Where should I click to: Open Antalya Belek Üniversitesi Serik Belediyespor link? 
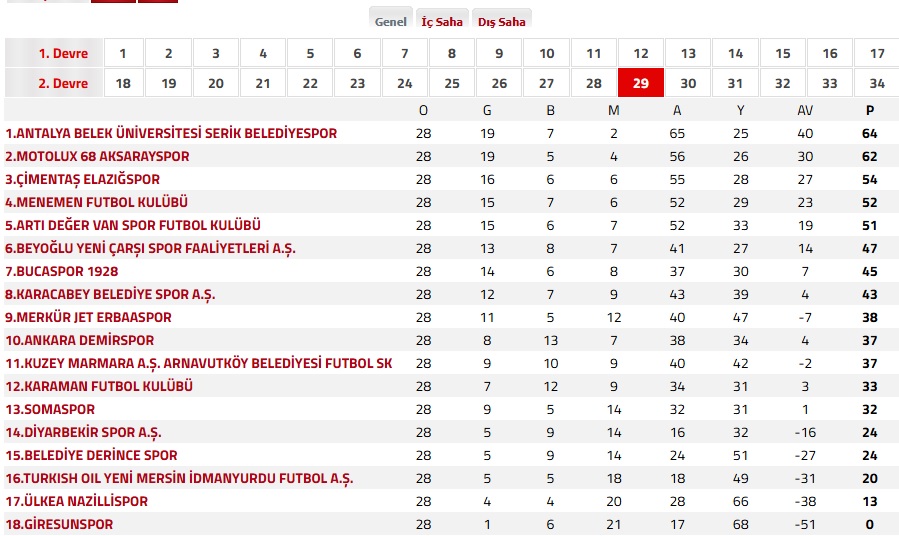click(171, 133)
